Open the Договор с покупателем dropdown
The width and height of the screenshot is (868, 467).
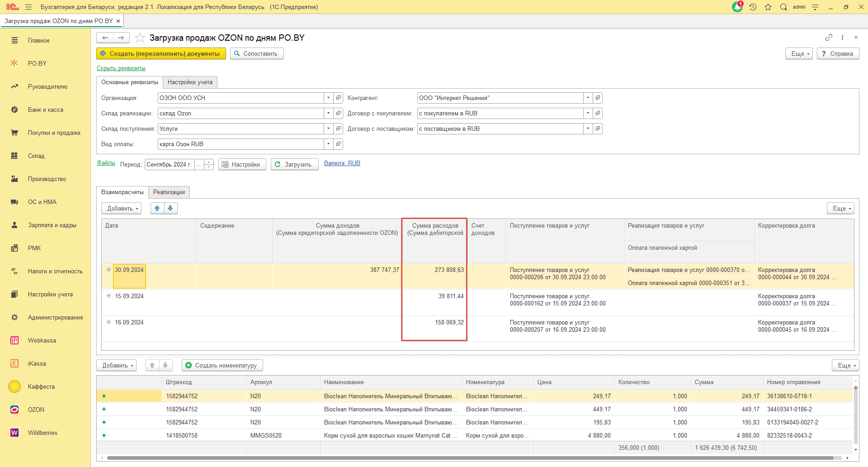click(588, 113)
